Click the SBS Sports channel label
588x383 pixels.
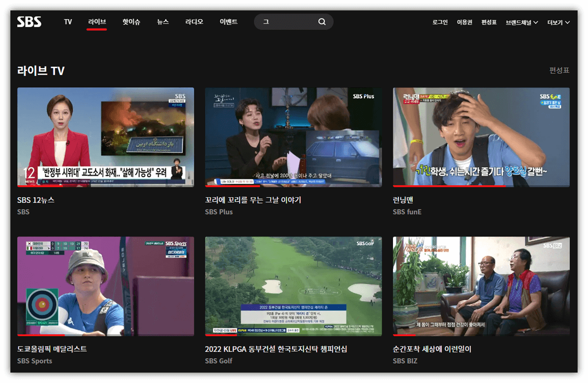click(34, 361)
